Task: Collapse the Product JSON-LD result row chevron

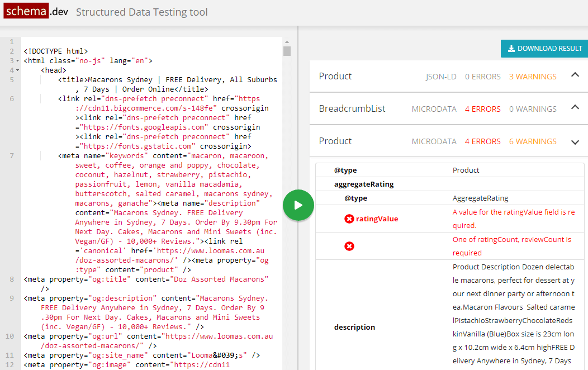Action: click(575, 75)
